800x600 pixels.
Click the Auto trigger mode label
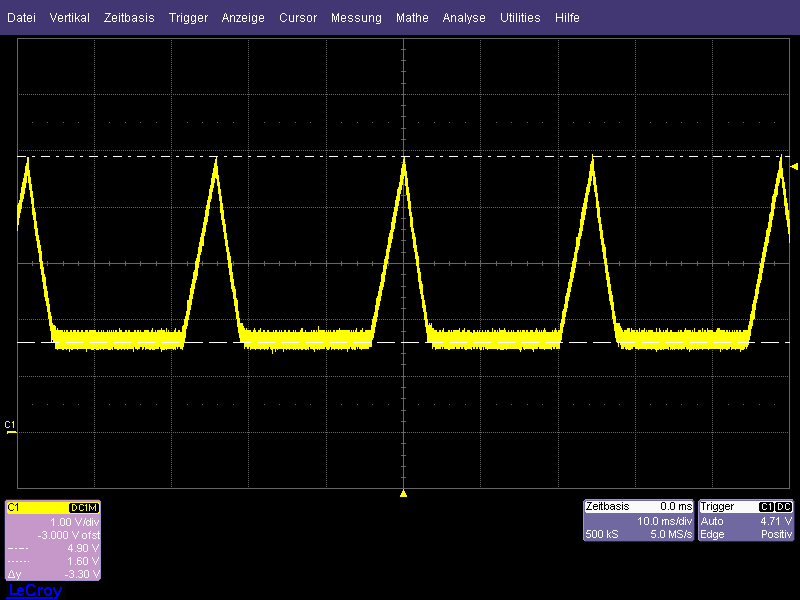pos(712,521)
